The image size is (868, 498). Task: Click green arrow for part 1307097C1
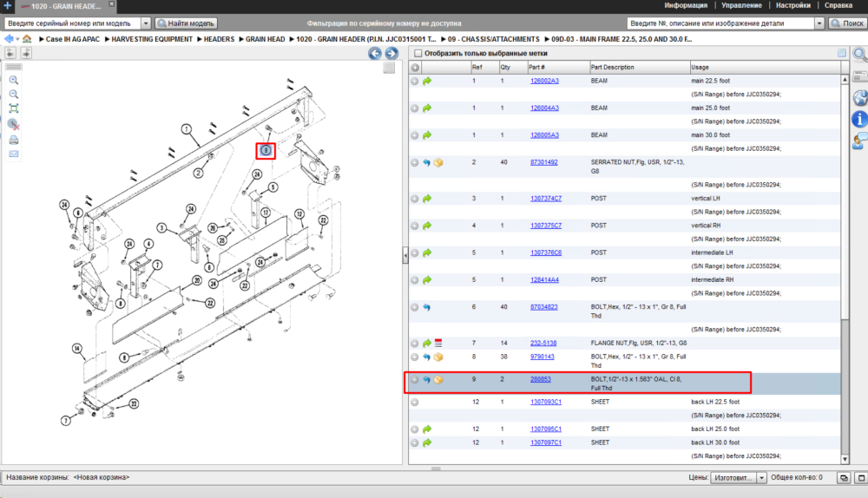point(427,442)
